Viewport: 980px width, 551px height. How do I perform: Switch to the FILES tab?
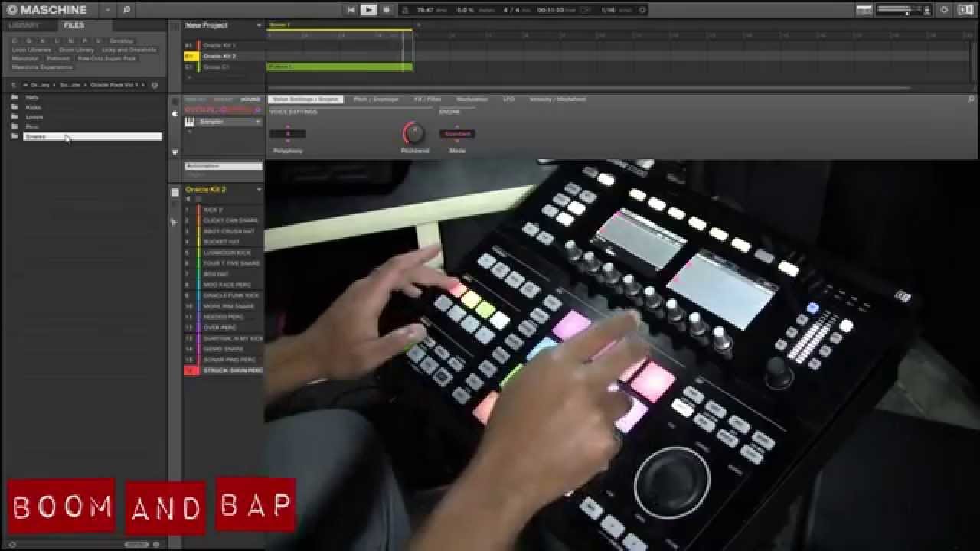[74, 25]
